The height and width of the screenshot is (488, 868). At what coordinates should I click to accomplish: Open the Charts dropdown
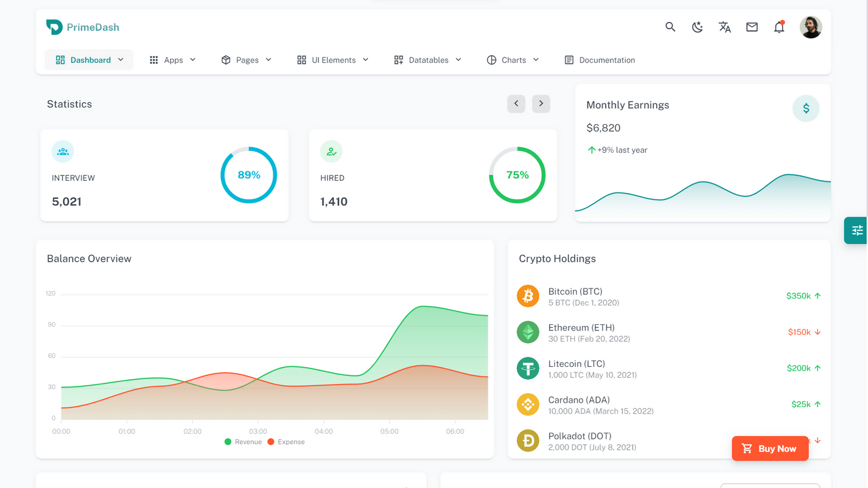(513, 60)
